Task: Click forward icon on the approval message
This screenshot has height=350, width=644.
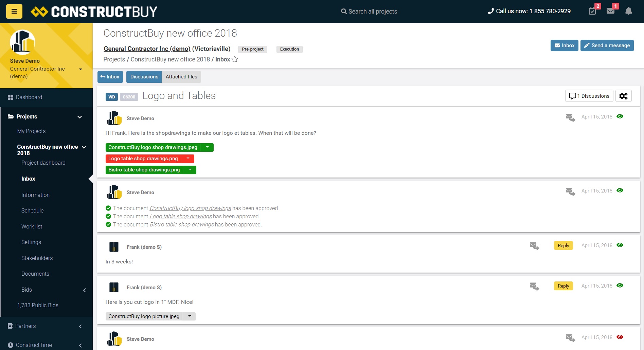Action: [x=570, y=191]
